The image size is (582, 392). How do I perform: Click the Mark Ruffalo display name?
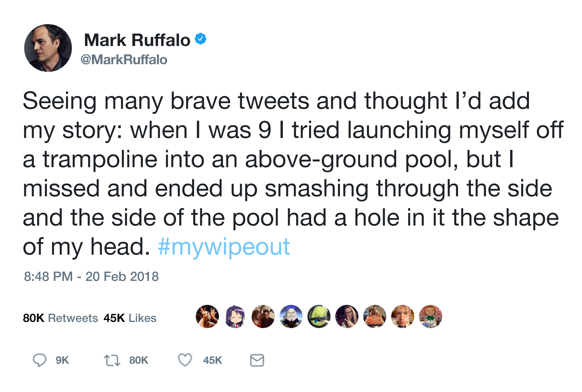(137, 40)
